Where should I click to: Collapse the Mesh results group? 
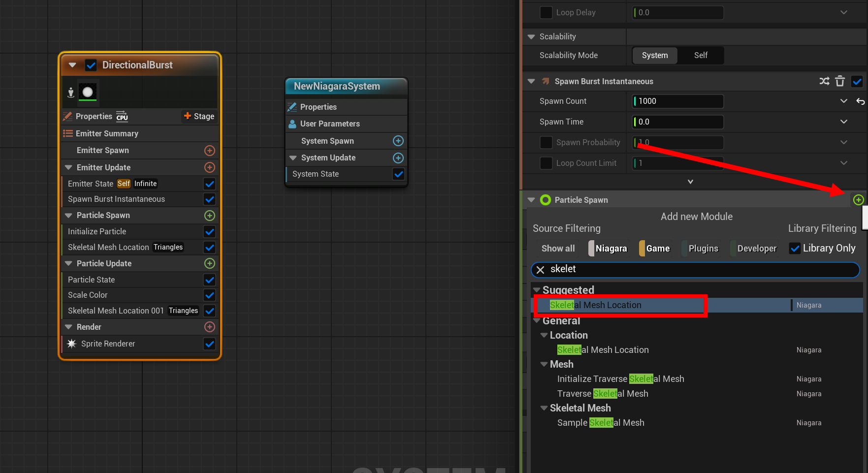pos(544,364)
